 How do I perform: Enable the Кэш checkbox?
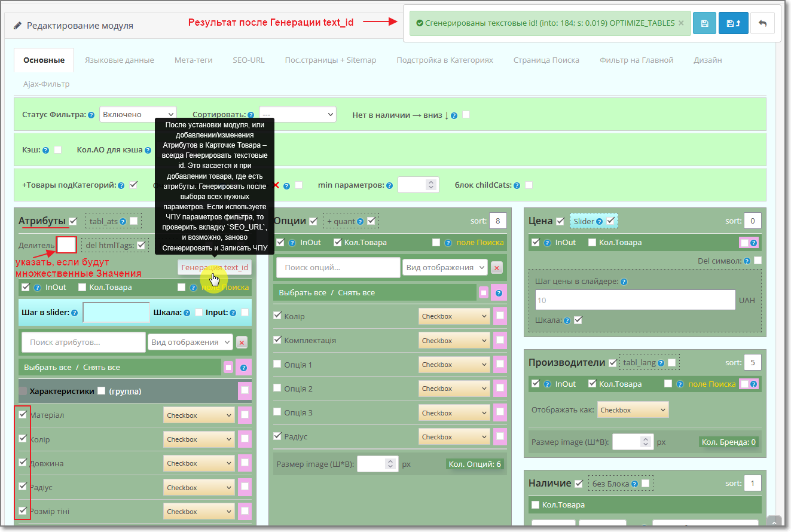point(57,150)
